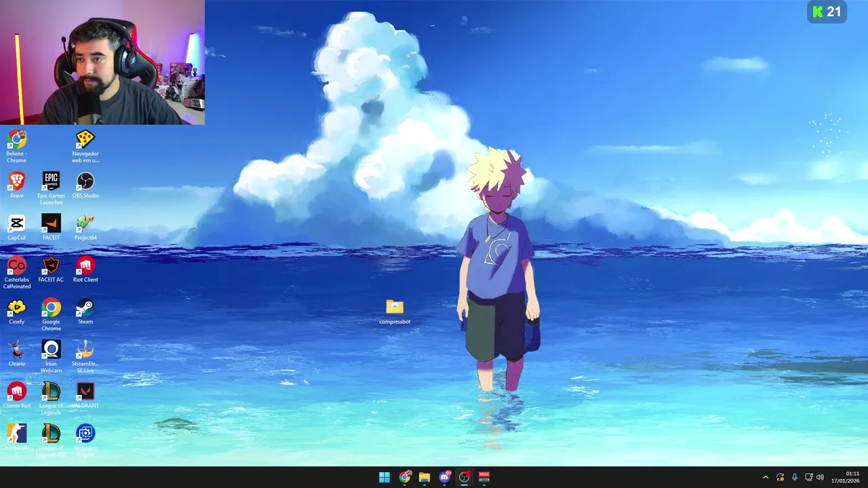
Task: Open the Steam desktop icon
Action: (x=85, y=311)
